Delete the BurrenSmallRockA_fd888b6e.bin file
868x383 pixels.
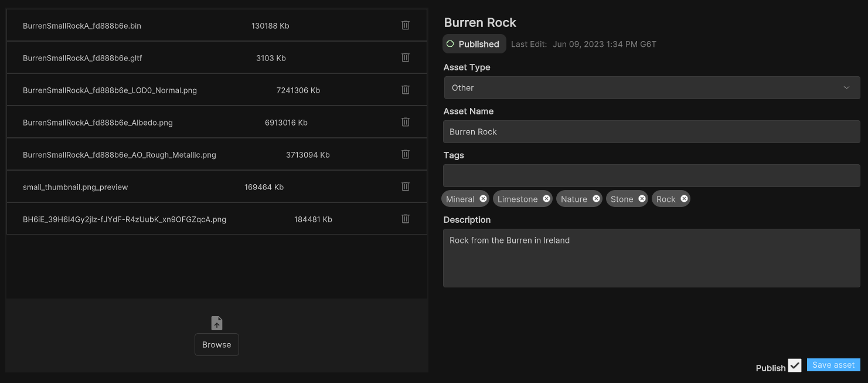tap(405, 25)
